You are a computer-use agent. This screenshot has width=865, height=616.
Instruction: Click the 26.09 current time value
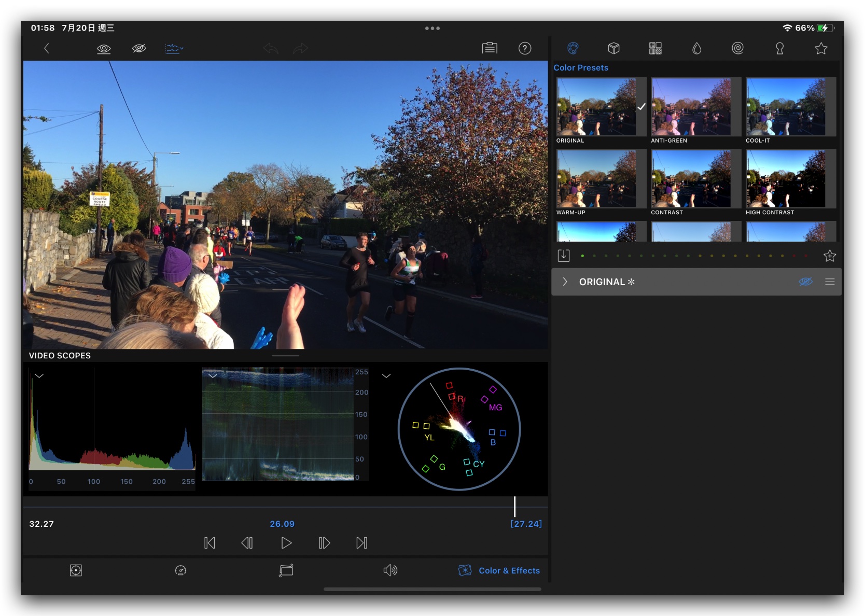282,524
